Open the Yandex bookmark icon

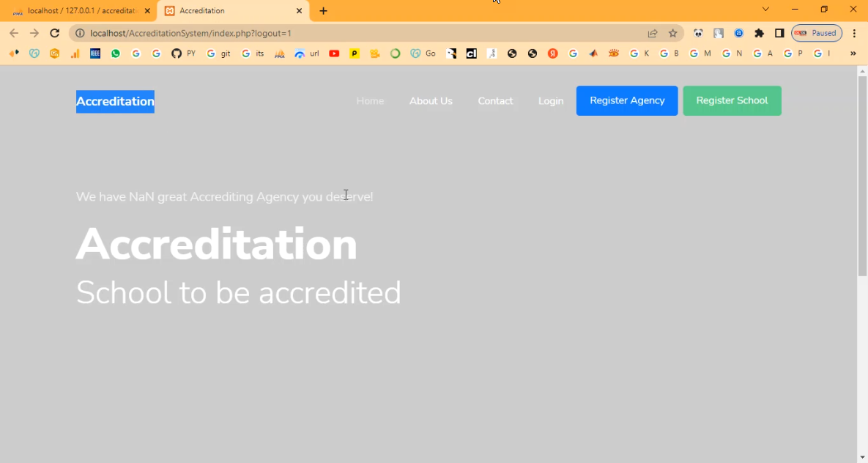[x=553, y=53]
